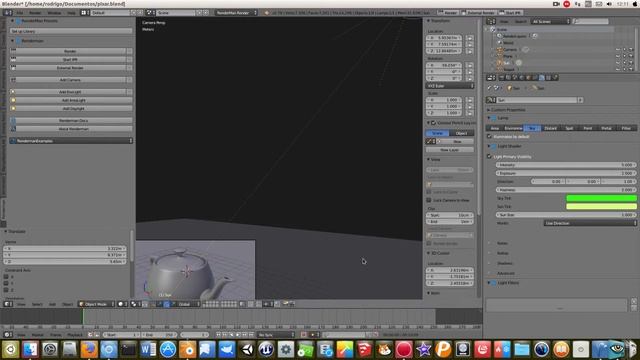Click the Clip Start field
The height and width of the screenshot is (360, 640).
pos(450,215)
